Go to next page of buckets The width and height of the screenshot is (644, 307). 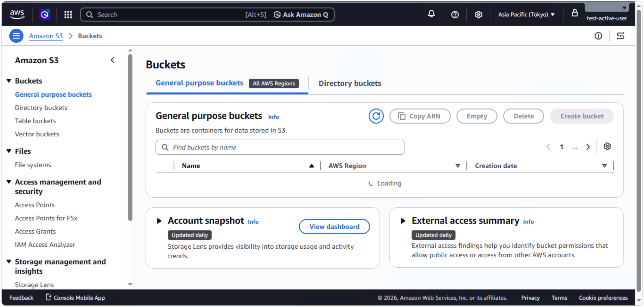588,147
